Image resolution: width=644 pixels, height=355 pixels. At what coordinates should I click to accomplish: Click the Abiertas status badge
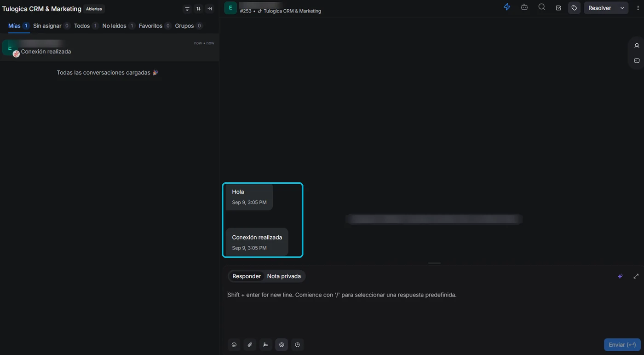click(94, 9)
